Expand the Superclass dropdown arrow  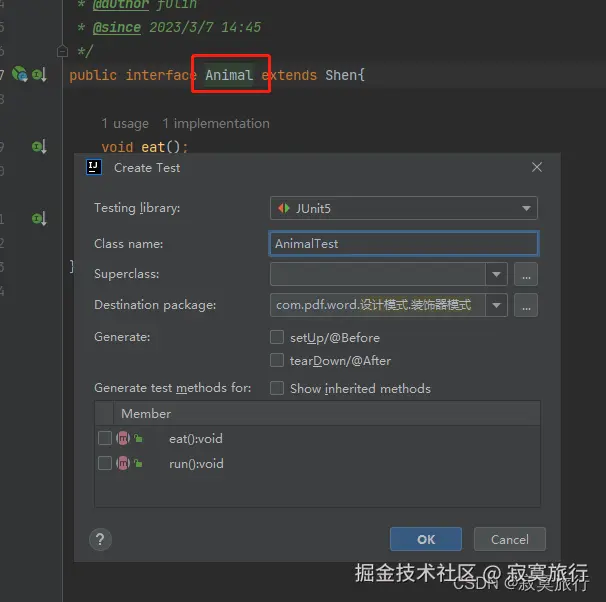click(x=497, y=274)
